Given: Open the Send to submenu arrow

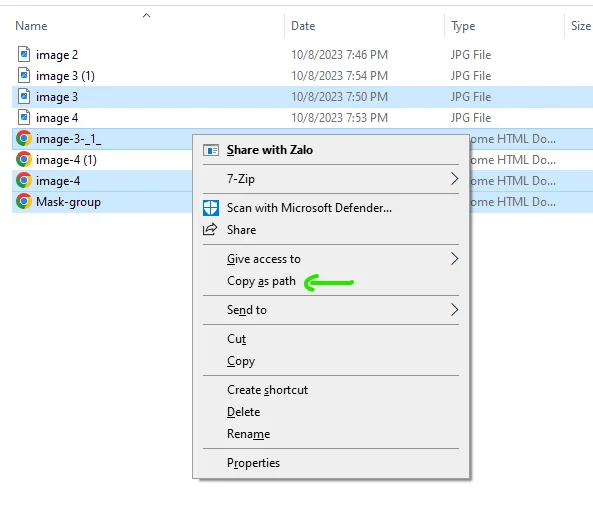Looking at the screenshot, I should click(454, 310).
